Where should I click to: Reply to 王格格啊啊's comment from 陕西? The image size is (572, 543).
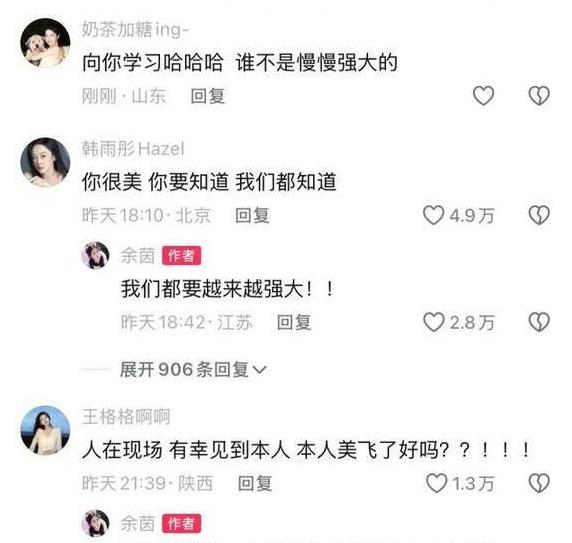pyautogui.click(x=255, y=484)
